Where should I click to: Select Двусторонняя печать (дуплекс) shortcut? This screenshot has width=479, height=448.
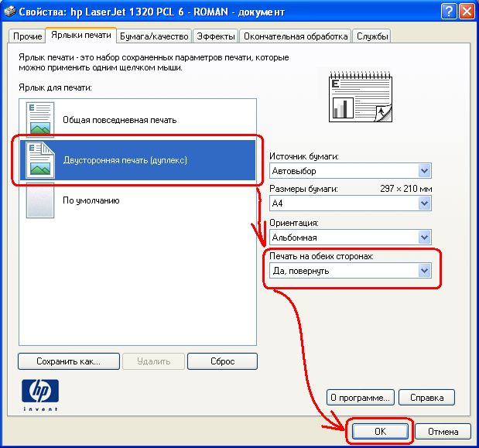pos(138,160)
